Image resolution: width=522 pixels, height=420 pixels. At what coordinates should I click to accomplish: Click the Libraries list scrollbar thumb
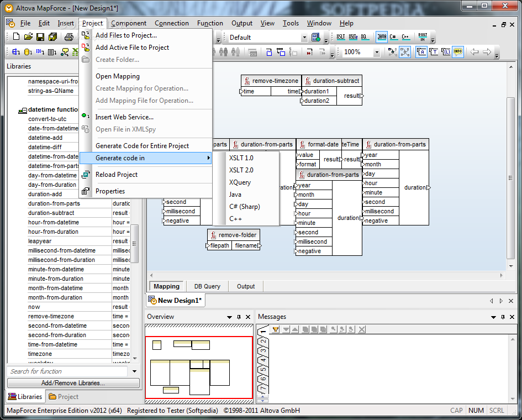pos(134,244)
